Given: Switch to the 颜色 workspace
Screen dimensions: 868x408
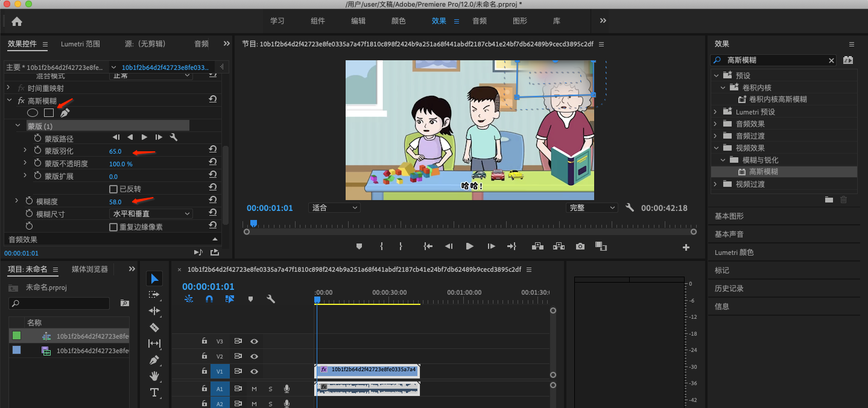Looking at the screenshot, I should tap(399, 21).
